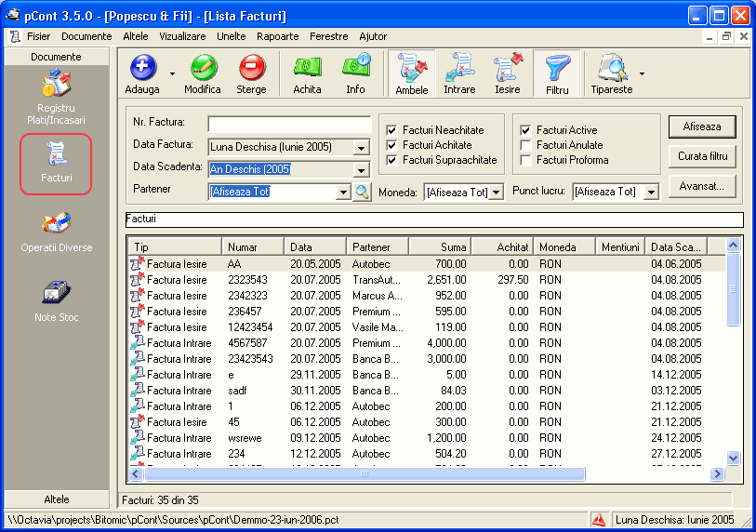Viewport: 756px width, 532px height.
Task: Sort list by the Data column header
Action: [315, 247]
